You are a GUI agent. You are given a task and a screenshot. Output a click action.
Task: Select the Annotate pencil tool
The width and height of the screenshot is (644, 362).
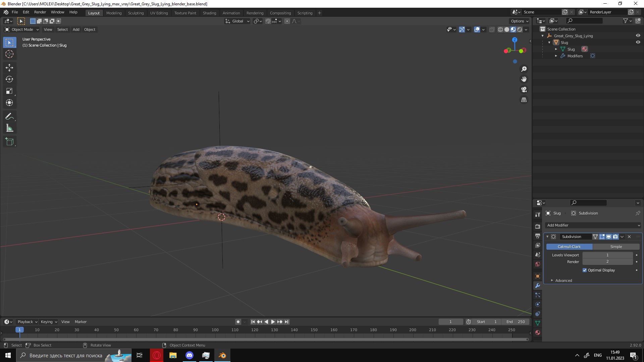[x=9, y=116]
